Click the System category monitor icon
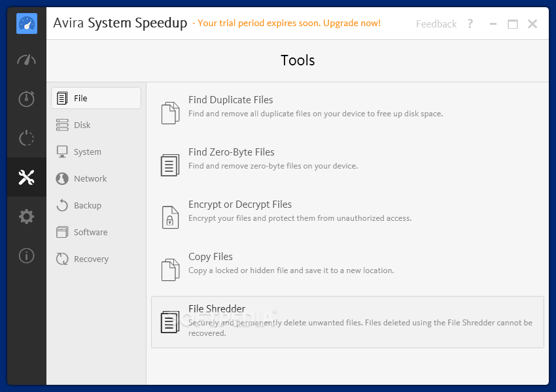Viewport: 556px width, 392px height. tap(62, 152)
